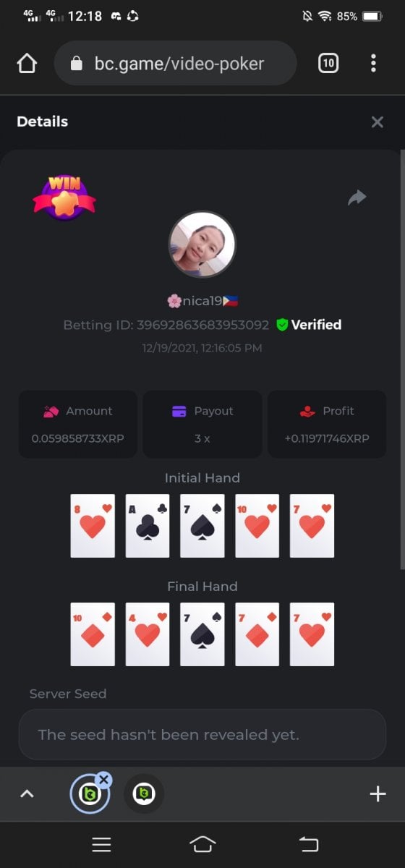The height and width of the screenshot is (868, 405).
Task: Select the Payout 3x box
Action: 202,424
